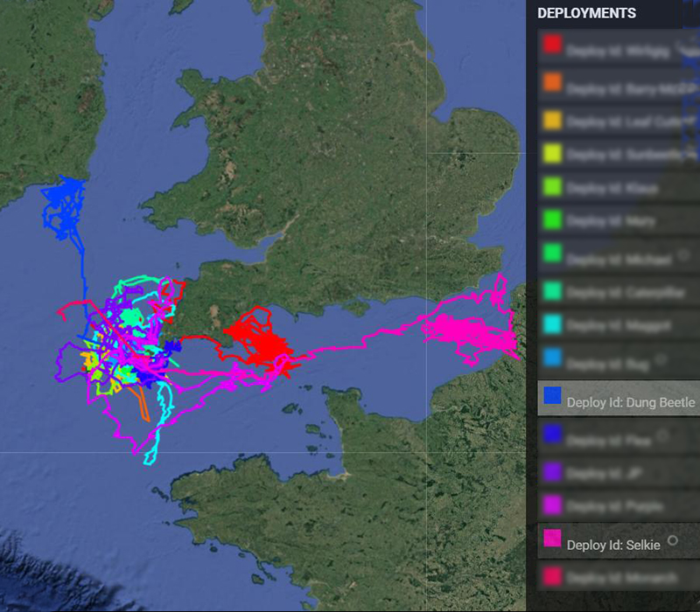Click the violet purple deployment swatch
Viewport: 700px width, 612px height.
pyautogui.click(x=552, y=471)
